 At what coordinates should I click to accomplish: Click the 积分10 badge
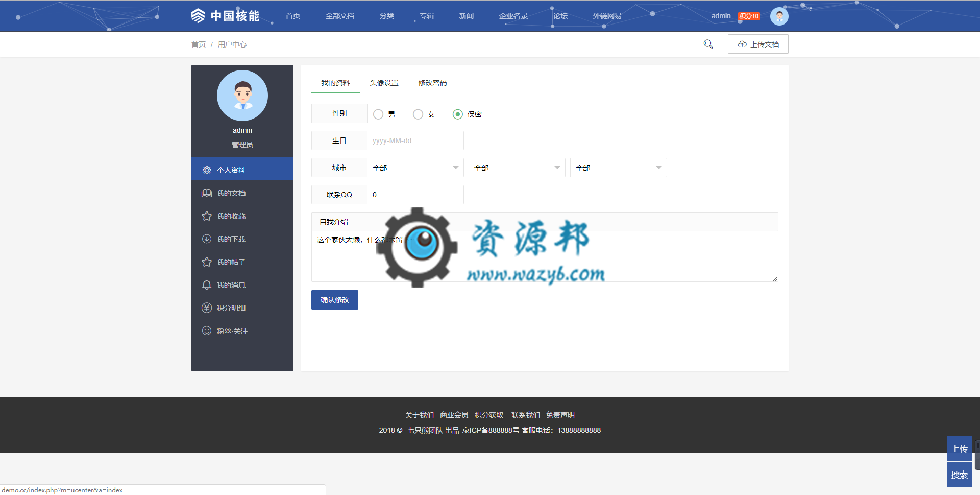(749, 16)
